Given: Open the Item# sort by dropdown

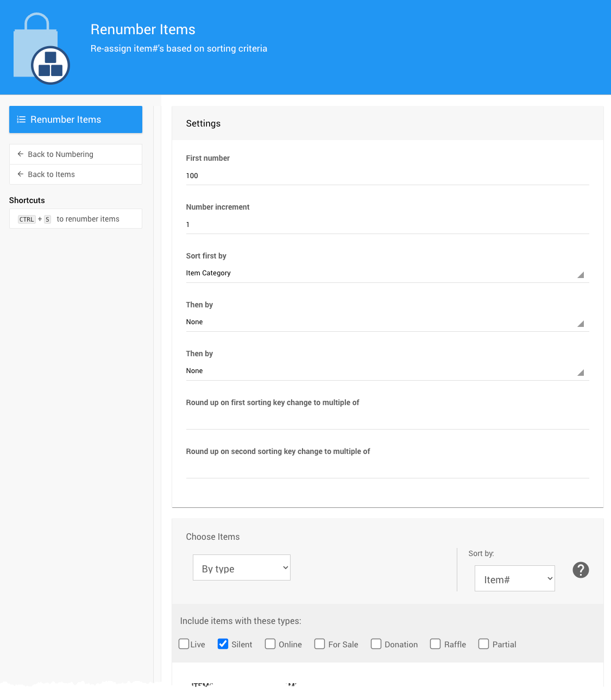Looking at the screenshot, I should tap(514, 579).
